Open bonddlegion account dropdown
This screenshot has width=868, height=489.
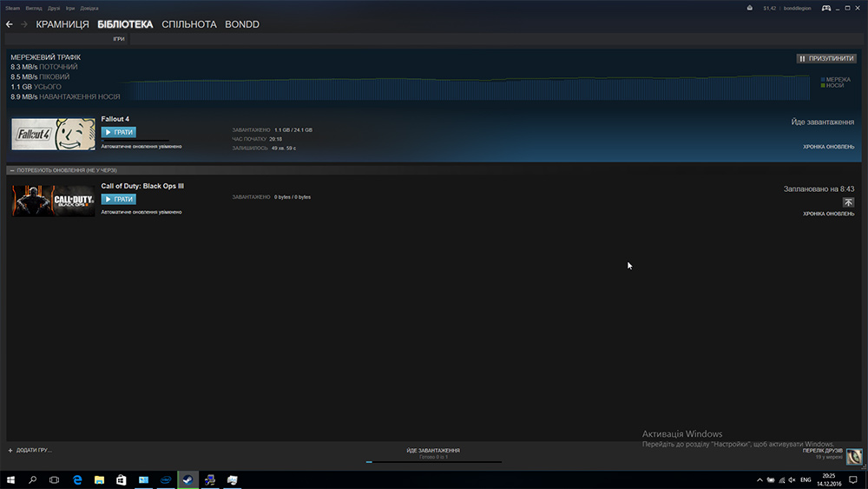click(x=797, y=9)
